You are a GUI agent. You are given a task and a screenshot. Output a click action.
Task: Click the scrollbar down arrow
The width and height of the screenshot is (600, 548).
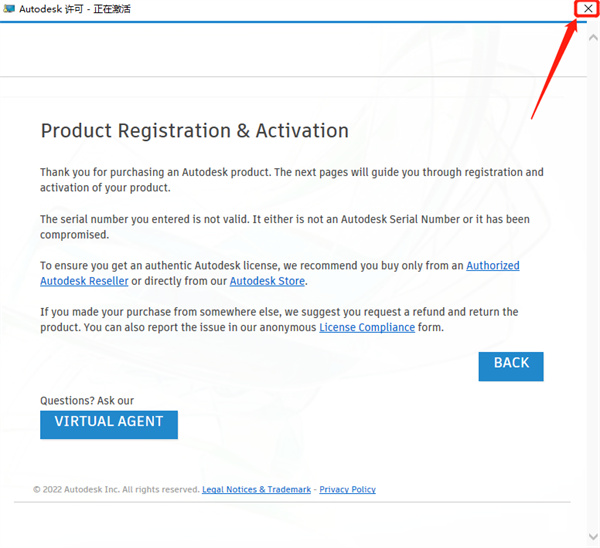(x=591, y=538)
